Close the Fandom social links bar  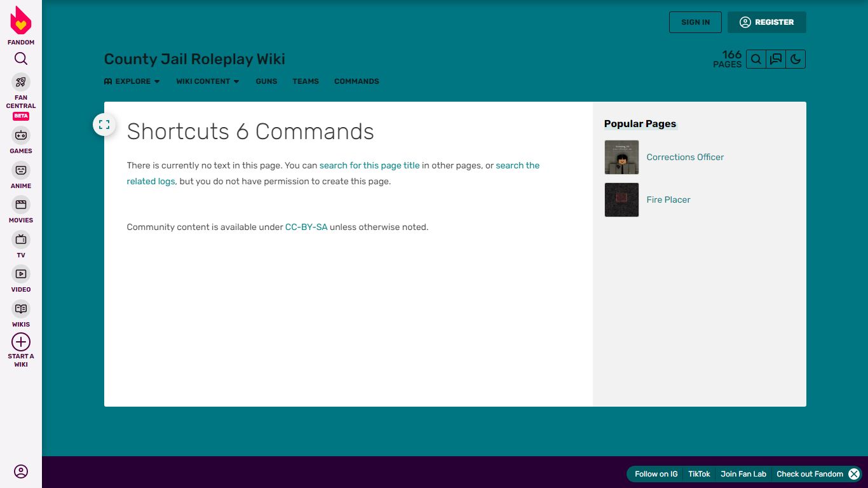pos(854,474)
